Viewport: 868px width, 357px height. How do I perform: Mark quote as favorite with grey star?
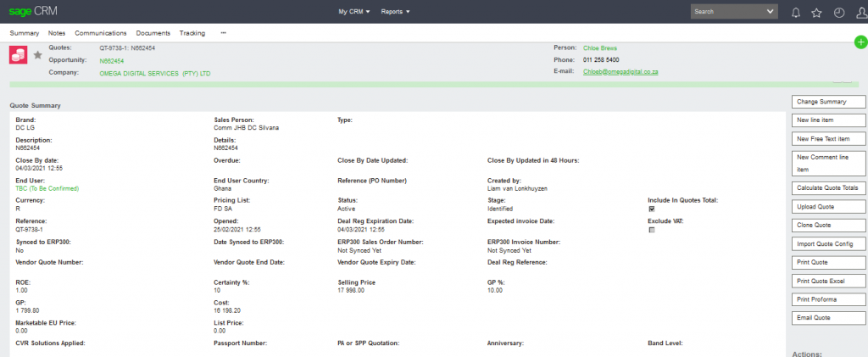pos(37,55)
